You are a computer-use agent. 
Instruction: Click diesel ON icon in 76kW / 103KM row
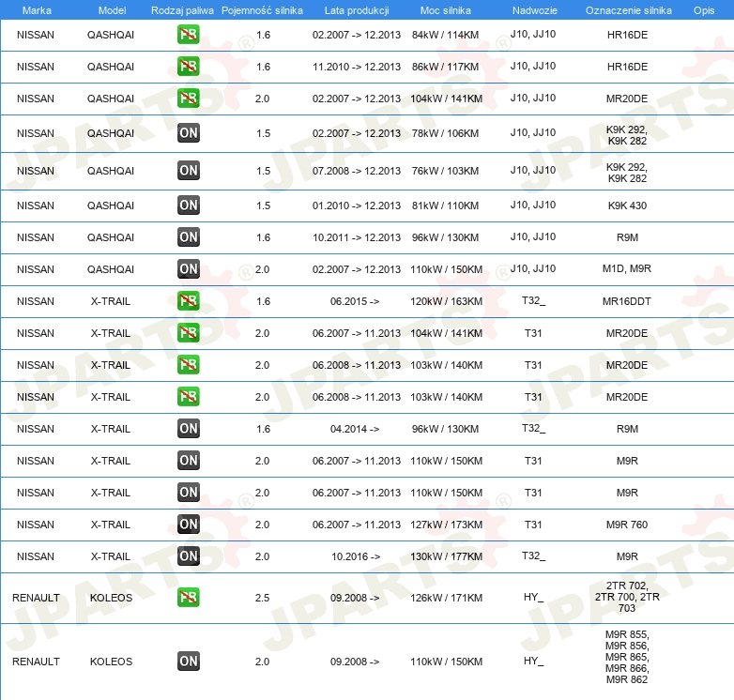click(x=188, y=171)
